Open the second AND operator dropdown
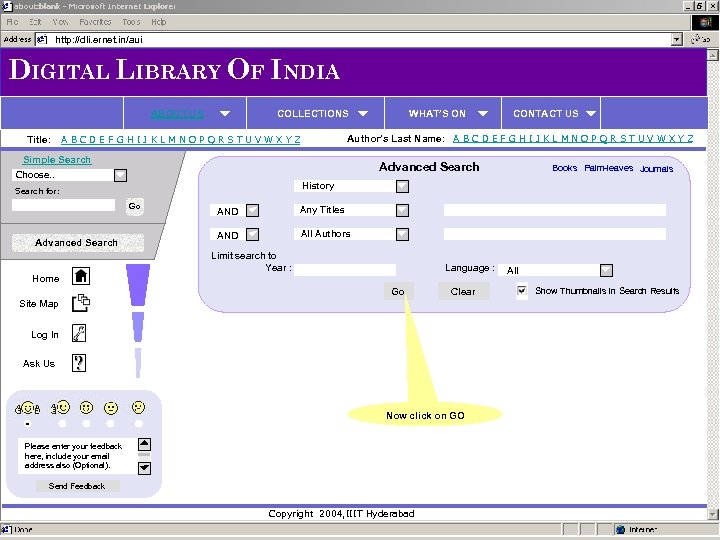Screen dimensions: 720x540 point(253,234)
